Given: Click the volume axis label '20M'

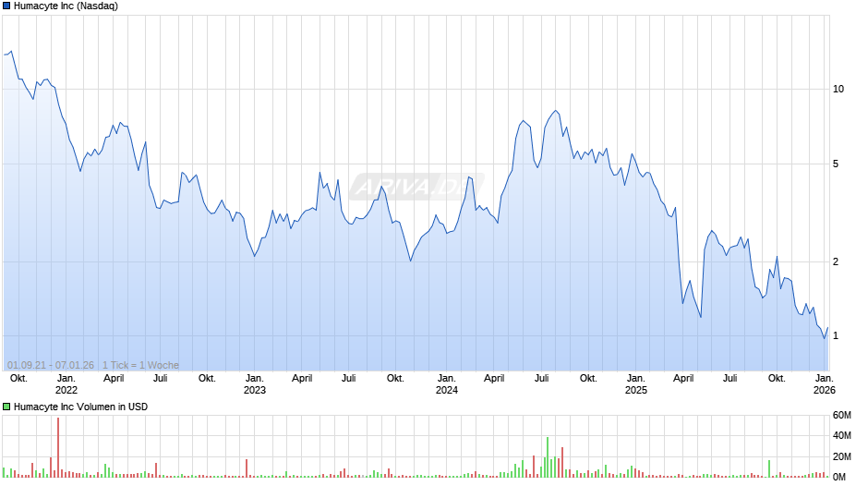Looking at the screenshot, I should coord(841,456).
